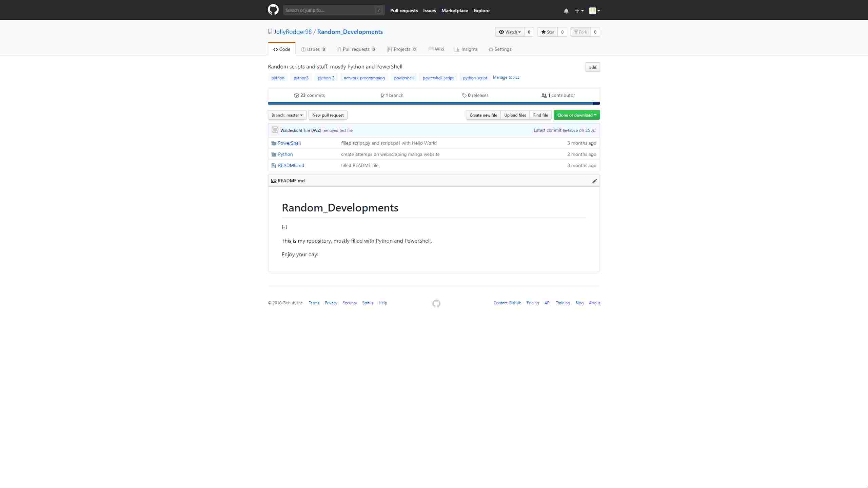Open the user avatar menu
Image resolution: width=868 pixels, height=488 pixels.
point(595,11)
